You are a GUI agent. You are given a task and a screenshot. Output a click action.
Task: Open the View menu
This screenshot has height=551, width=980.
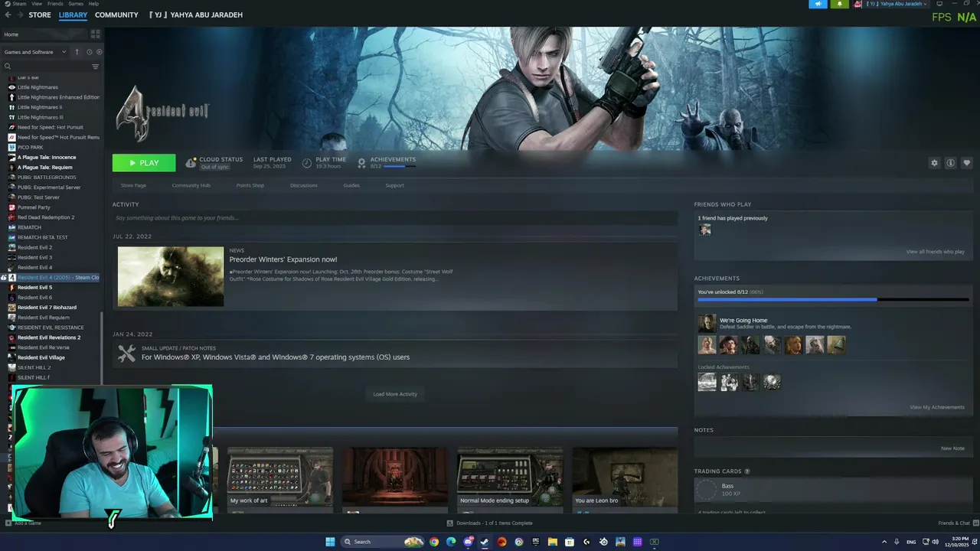click(x=37, y=4)
